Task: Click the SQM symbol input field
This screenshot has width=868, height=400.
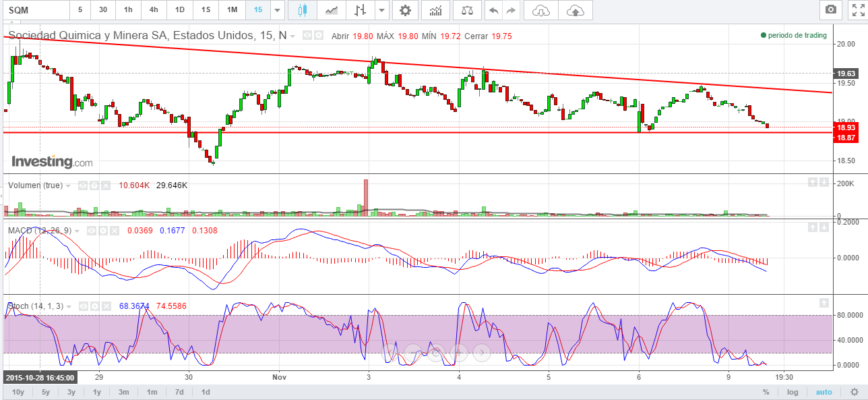Action: tap(35, 10)
